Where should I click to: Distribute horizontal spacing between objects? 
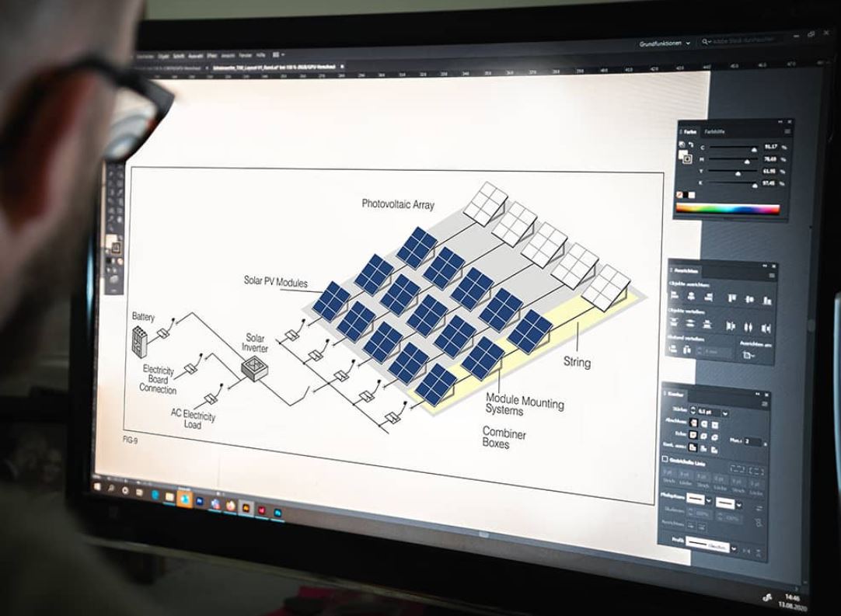686,349
